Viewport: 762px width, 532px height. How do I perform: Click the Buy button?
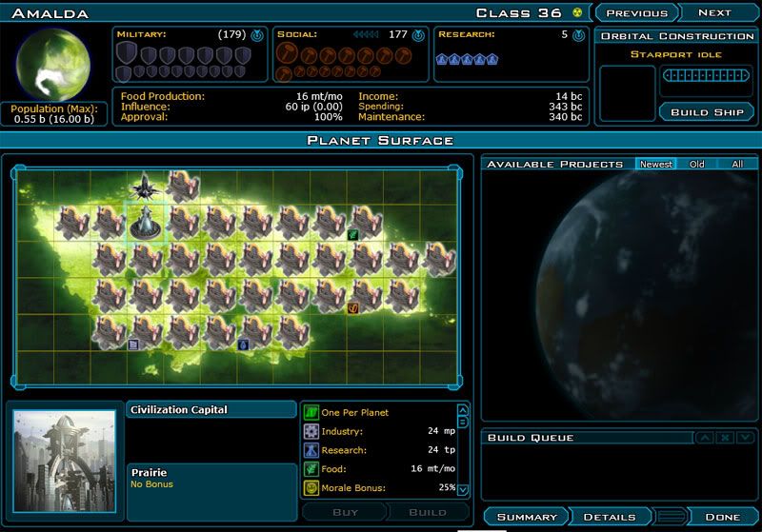345,512
